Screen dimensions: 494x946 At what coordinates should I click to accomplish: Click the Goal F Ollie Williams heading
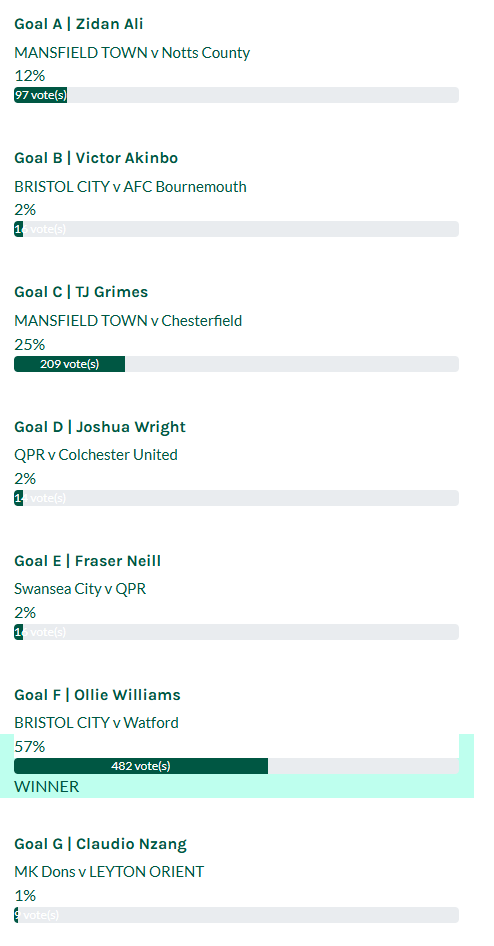pos(97,695)
